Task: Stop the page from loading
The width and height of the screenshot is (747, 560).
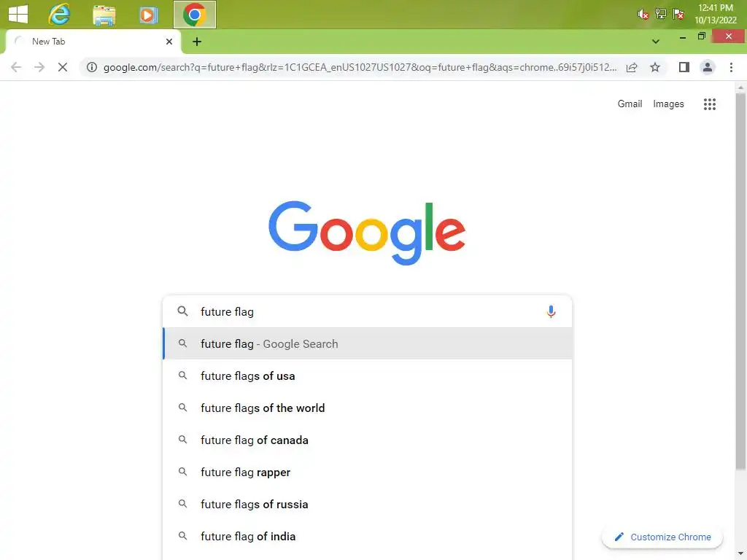Action: 63,67
